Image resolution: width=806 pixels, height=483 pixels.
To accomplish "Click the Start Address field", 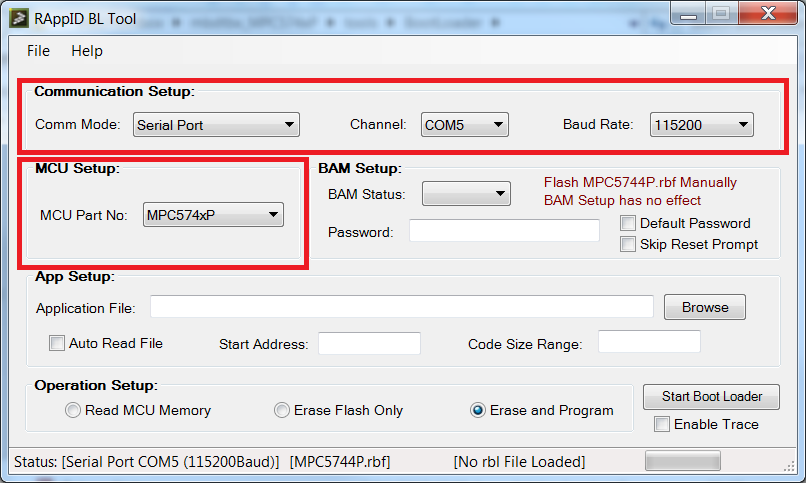I will [369, 343].
